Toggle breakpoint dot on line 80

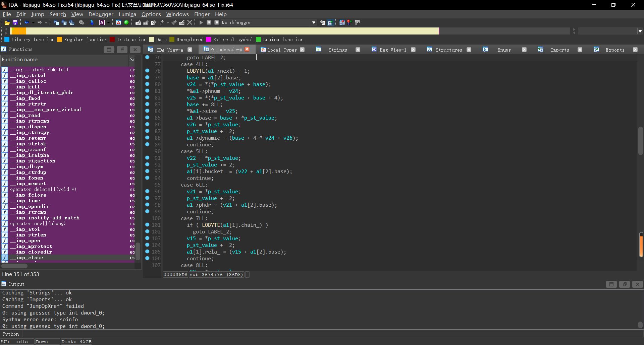pyautogui.click(x=147, y=84)
